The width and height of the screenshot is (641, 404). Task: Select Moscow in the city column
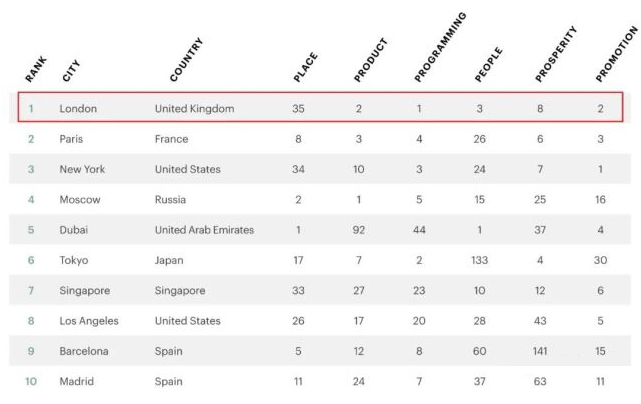80,200
